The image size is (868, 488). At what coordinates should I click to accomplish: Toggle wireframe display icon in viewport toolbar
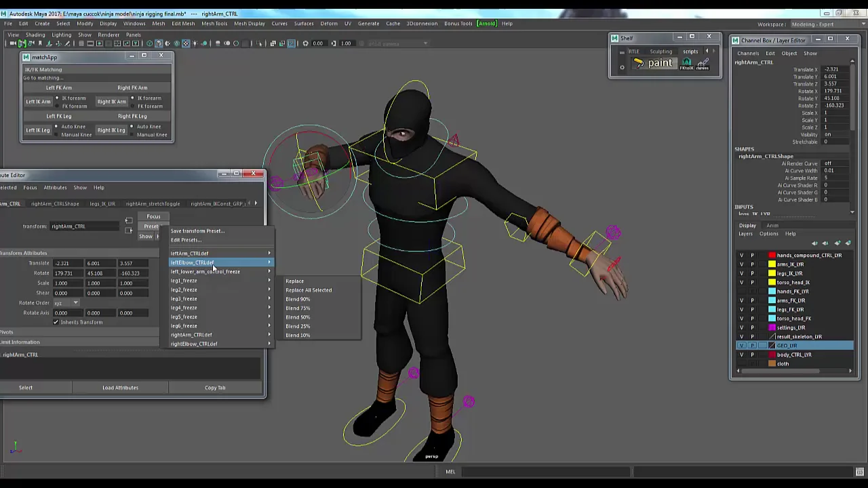tap(149, 43)
